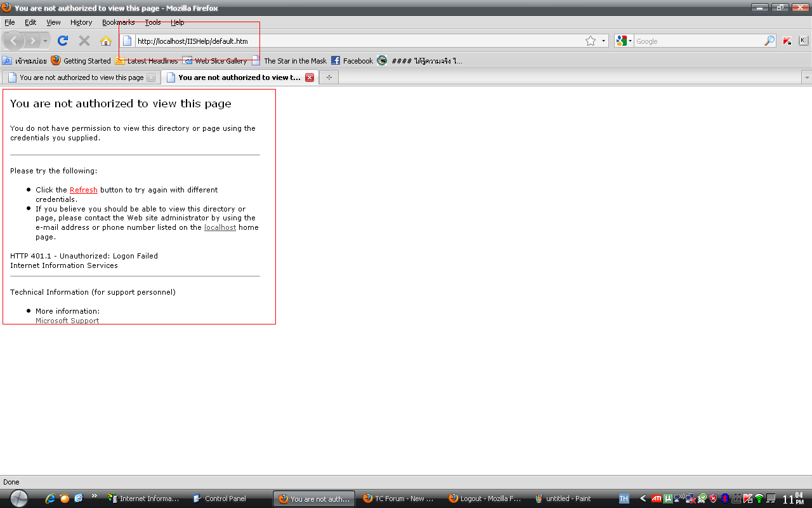Switch to Logout - Mozilla Firefox taskbar button
The height and width of the screenshot is (508, 812).
(x=485, y=498)
